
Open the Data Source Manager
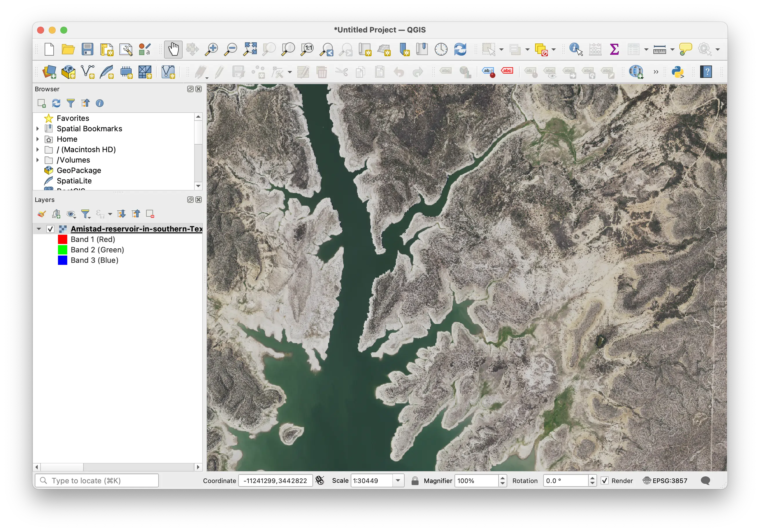[x=49, y=72]
